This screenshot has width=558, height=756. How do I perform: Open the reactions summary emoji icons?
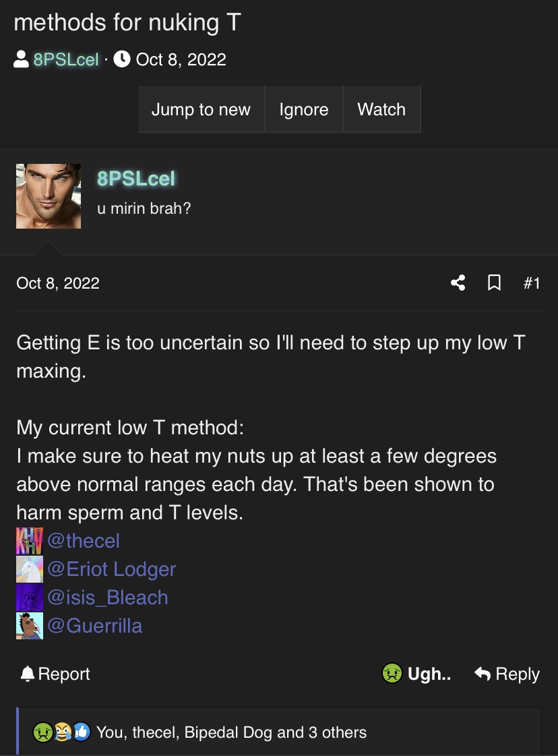point(62,732)
